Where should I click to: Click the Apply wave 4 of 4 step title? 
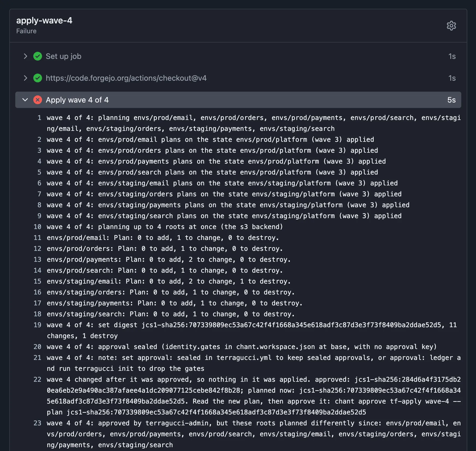(77, 100)
